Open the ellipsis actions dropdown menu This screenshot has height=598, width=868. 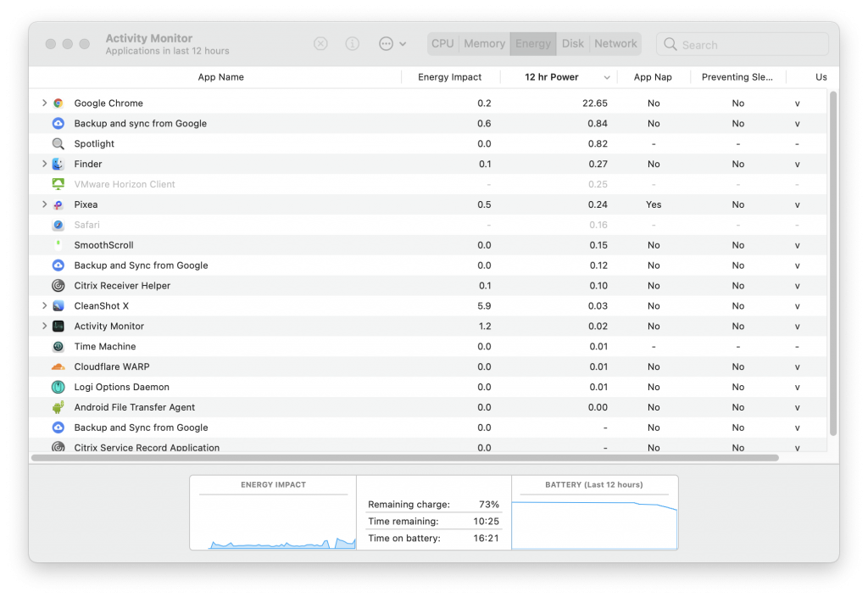coord(392,44)
